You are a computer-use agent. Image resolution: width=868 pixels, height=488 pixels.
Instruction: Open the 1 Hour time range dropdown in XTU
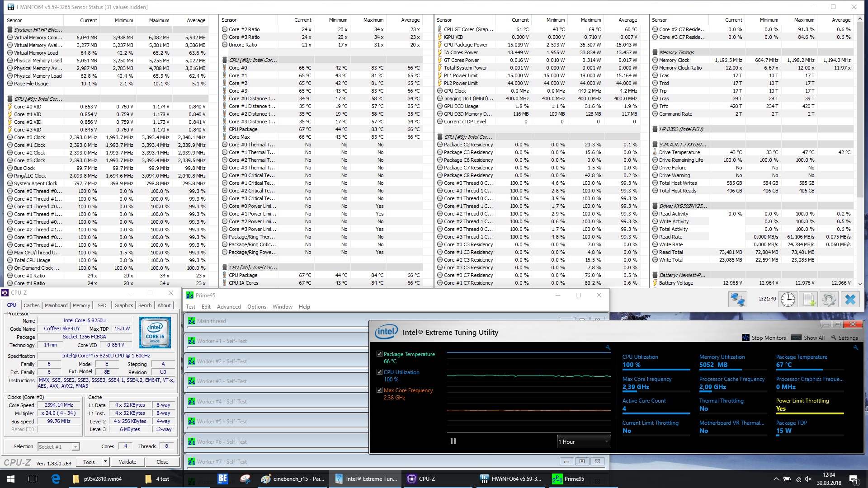pyautogui.click(x=584, y=441)
